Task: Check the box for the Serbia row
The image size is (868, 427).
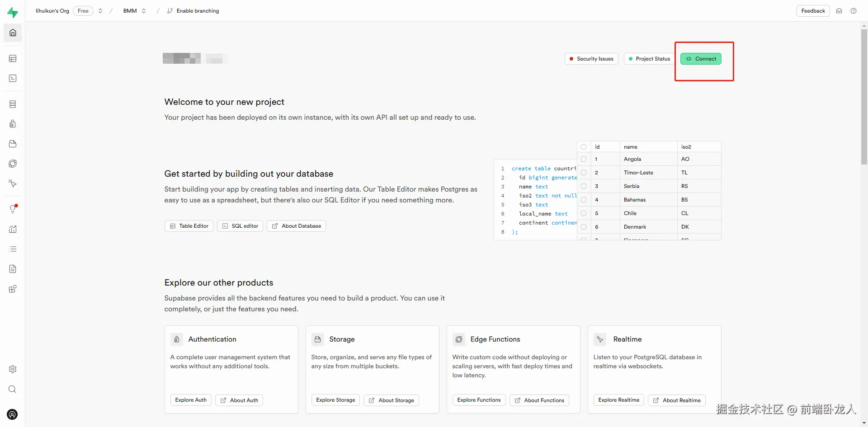Action: (x=584, y=186)
